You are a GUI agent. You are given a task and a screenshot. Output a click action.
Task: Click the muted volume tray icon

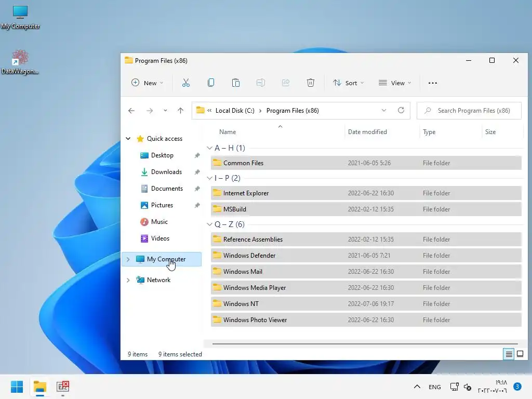tap(468, 387)
